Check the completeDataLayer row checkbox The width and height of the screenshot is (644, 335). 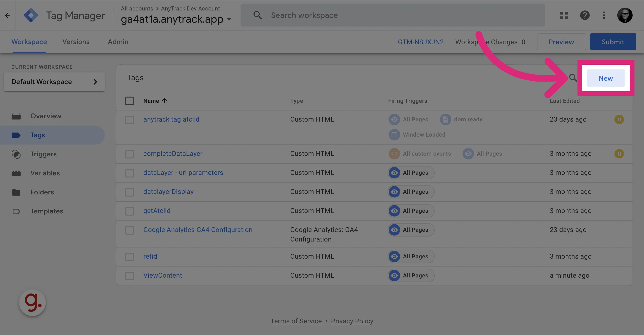click(x=130, y=154)
